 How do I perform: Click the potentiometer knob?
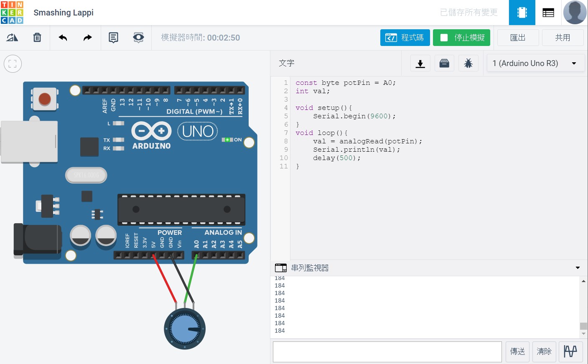tap(185, 329)
